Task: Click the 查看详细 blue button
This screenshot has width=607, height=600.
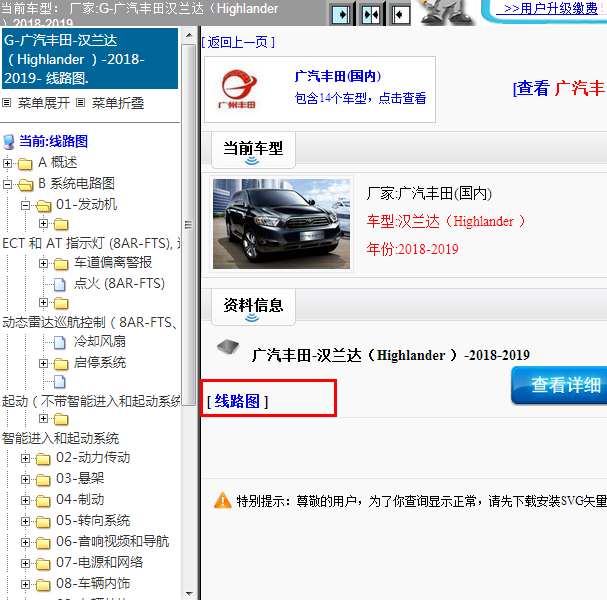Action: 559,385
